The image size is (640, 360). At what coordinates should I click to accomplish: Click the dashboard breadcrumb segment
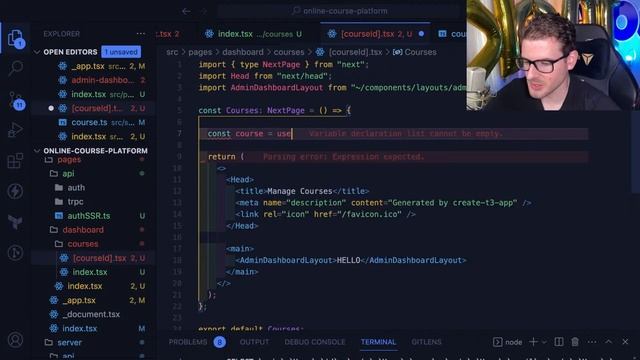click(243, 52)
